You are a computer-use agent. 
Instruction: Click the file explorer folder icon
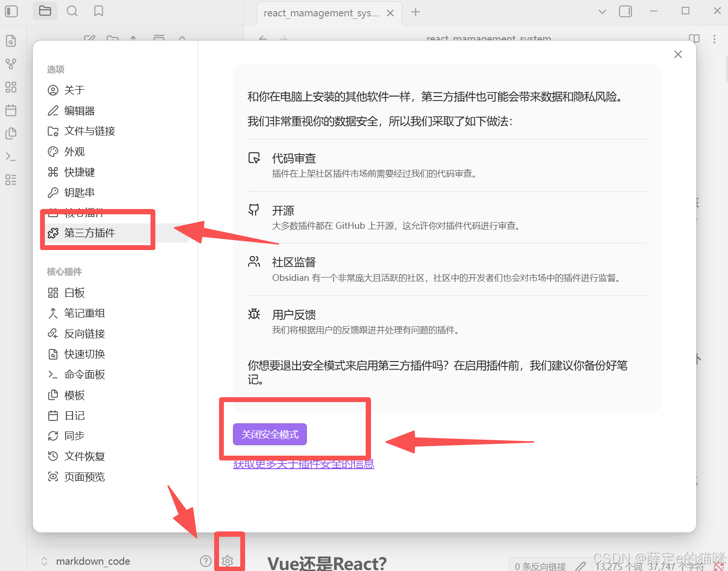pos(45,11)
